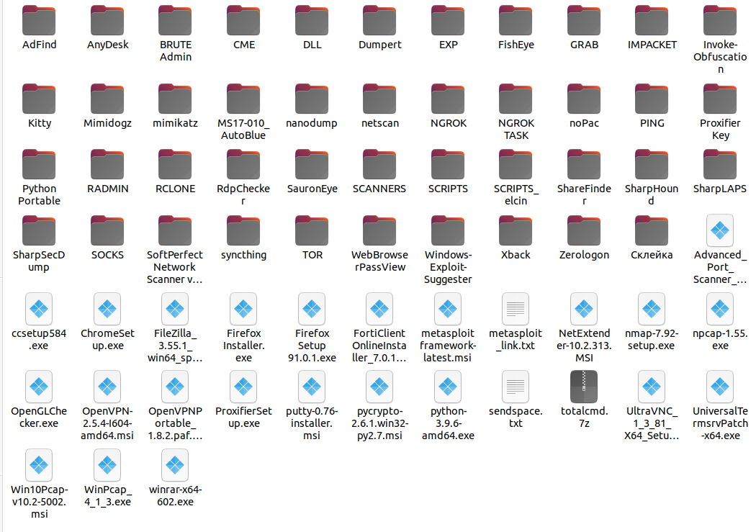The width and height of the screenshot is (756, 532).
Task: Select the EXP folder
Action: [x=448, y=21]
